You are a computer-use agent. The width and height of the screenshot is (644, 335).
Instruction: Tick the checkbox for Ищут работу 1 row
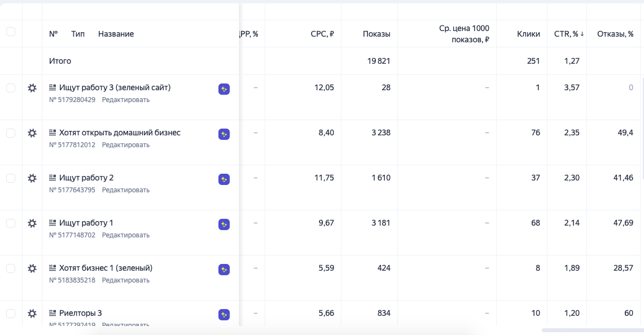[11, 223]
